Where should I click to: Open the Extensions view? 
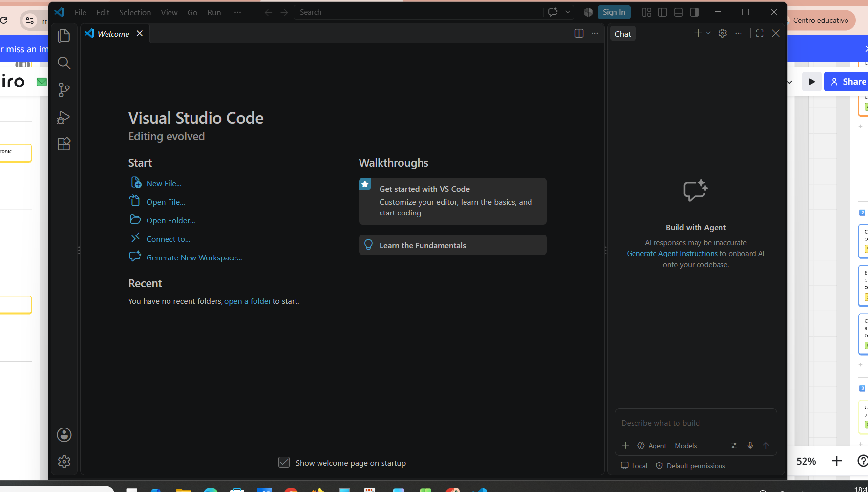[64, 144]
